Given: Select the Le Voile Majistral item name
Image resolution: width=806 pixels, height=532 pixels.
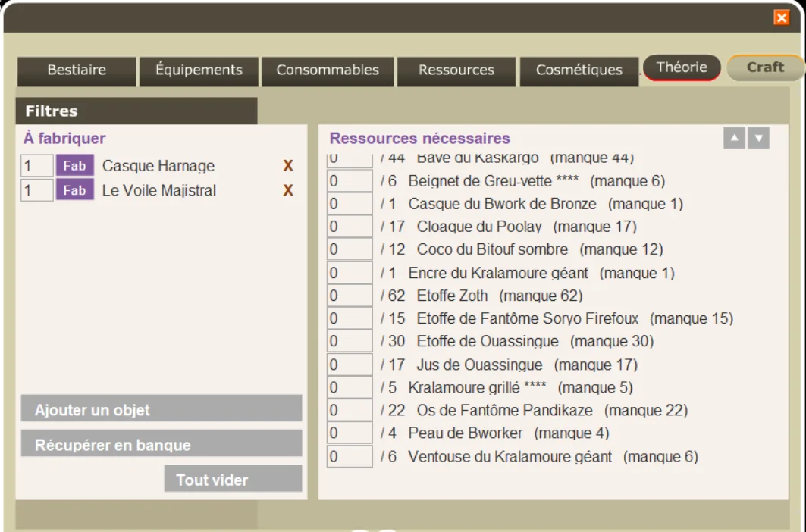Looking at the screenshot, I should pos(158,190).
